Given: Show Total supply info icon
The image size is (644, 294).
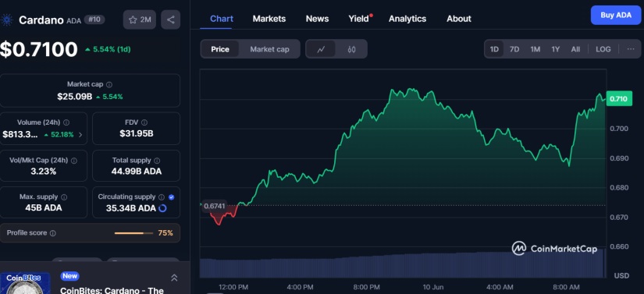Looking at the screenshot, I should 157,161.
